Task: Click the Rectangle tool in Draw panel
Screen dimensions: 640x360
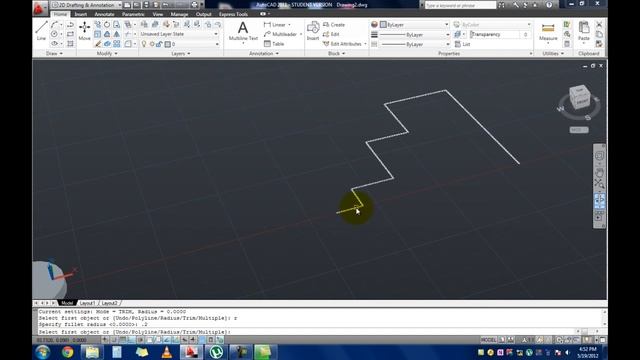Action: (x=70, y=34)
